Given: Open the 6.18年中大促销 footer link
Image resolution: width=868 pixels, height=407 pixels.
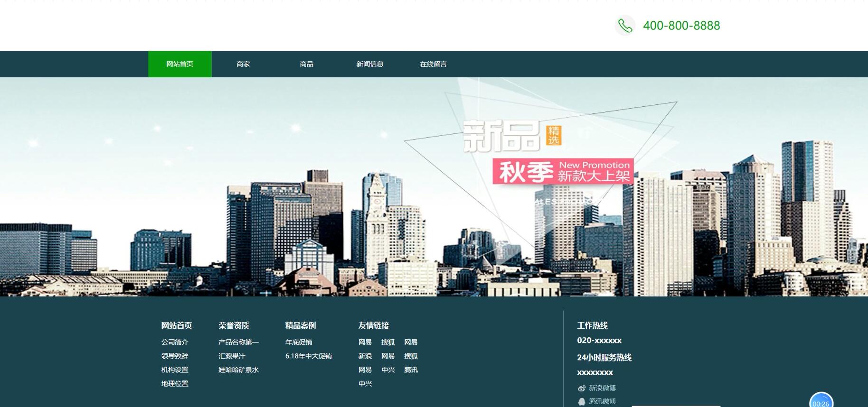Looking at the screenshot, I should [x=309, y=356].
